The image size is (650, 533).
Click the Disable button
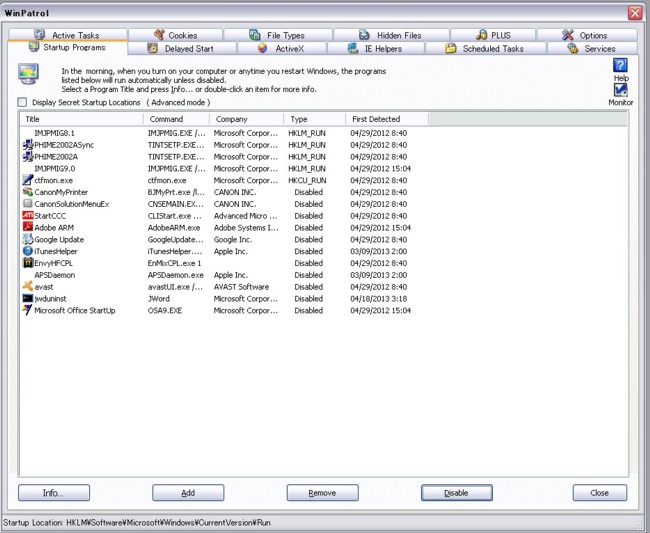457,493
